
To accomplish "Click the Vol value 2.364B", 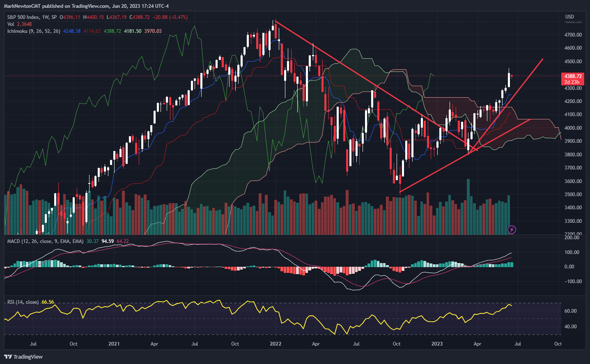I will point(24,24).
